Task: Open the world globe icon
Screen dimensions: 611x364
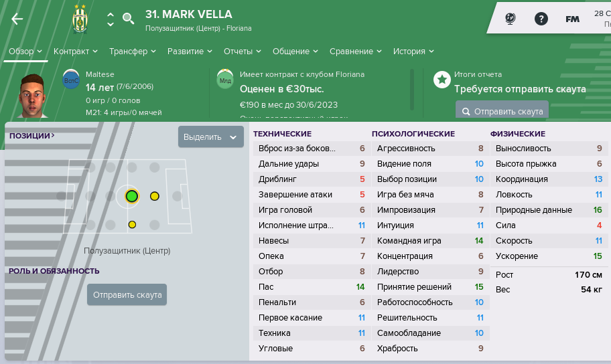Action: point(510,19)
